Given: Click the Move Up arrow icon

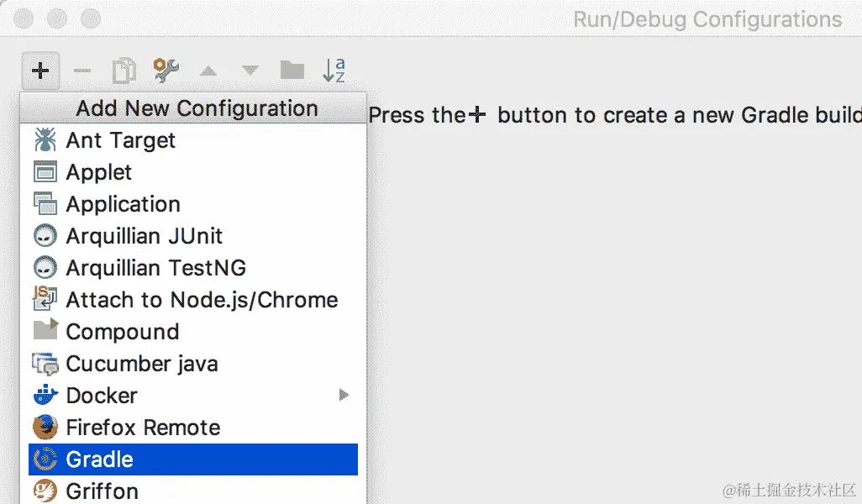Looking at the screenshot, I should click(x=208, y=71).
